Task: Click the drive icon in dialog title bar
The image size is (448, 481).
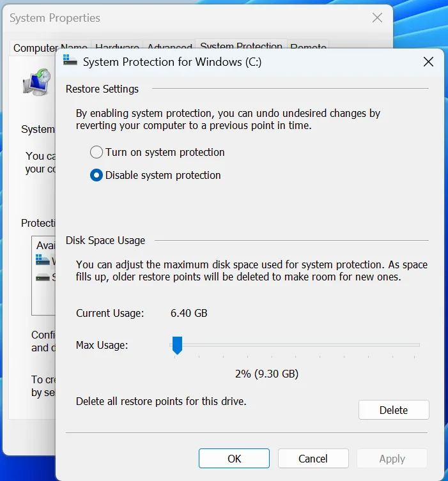Action: coord(70,60)
